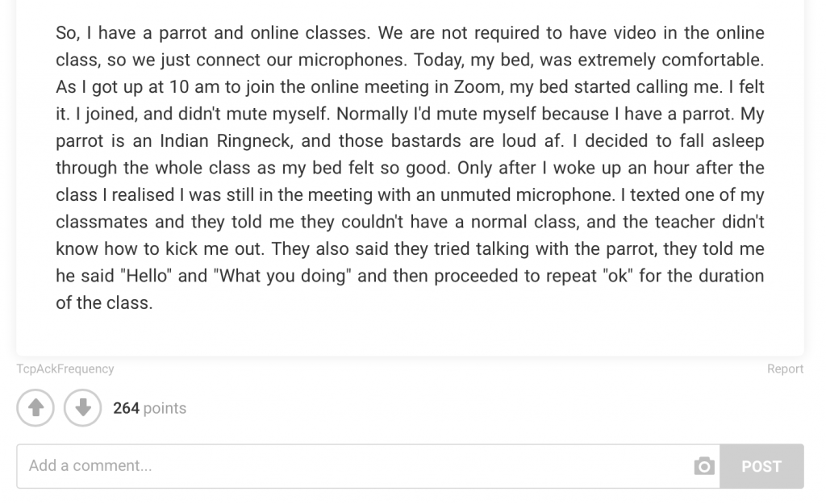Click the quoted "Hello" in the story

[x=146, y=276]
